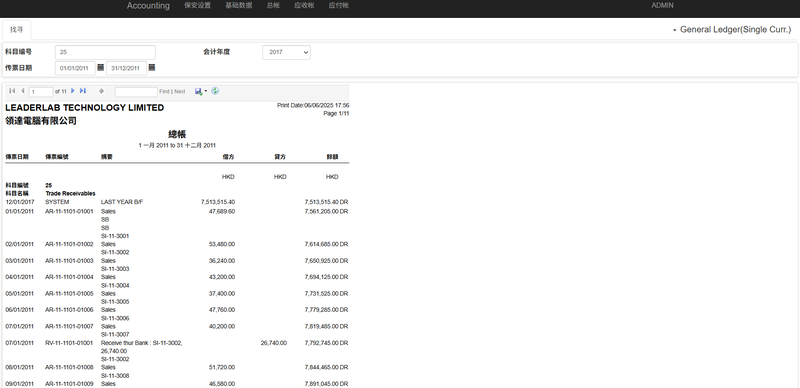Click debit amount 53,480.00

pyautogui.click(x=222, y=245)
